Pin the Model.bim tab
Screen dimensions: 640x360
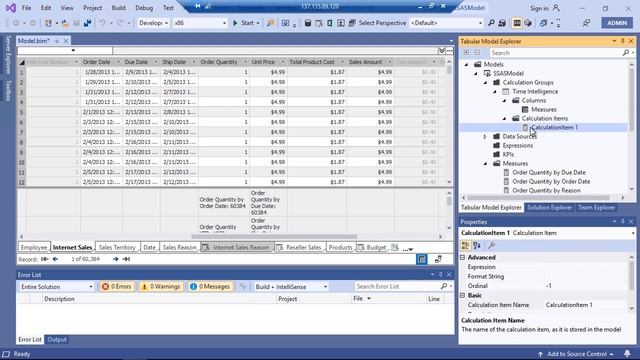57,41
